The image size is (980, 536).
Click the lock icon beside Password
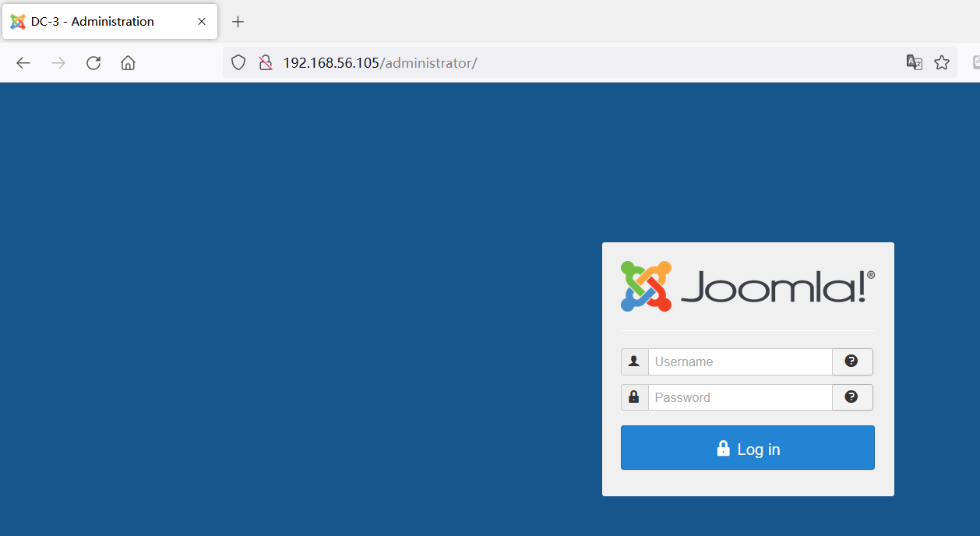click(634, 397)
